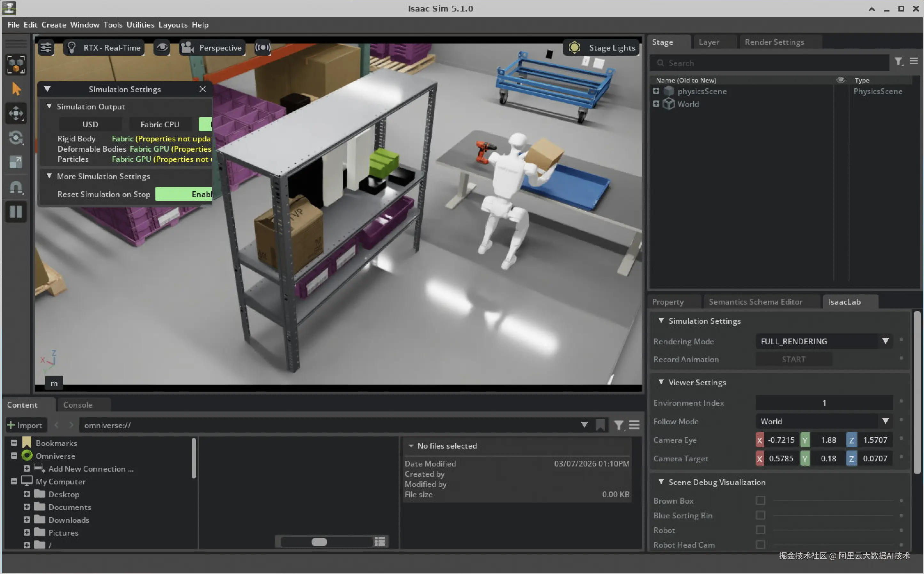Select the Move tool in left toolbar
The image size is (924, 574).
[16, 113]
